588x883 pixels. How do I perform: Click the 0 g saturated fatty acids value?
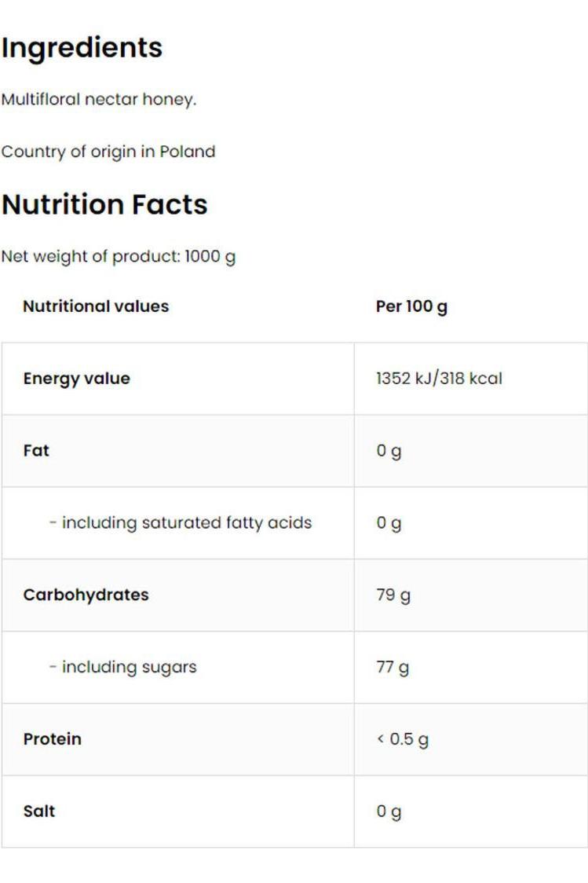(389, 523)
